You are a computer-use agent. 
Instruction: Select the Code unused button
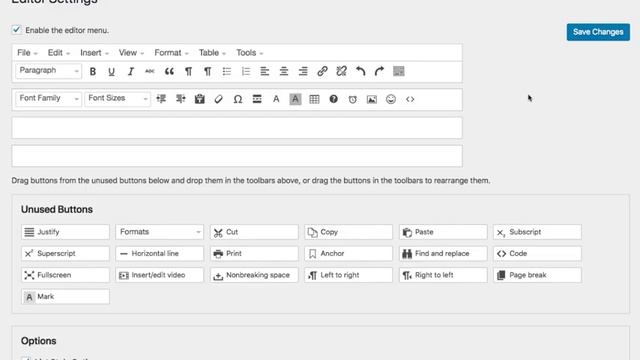538,253
